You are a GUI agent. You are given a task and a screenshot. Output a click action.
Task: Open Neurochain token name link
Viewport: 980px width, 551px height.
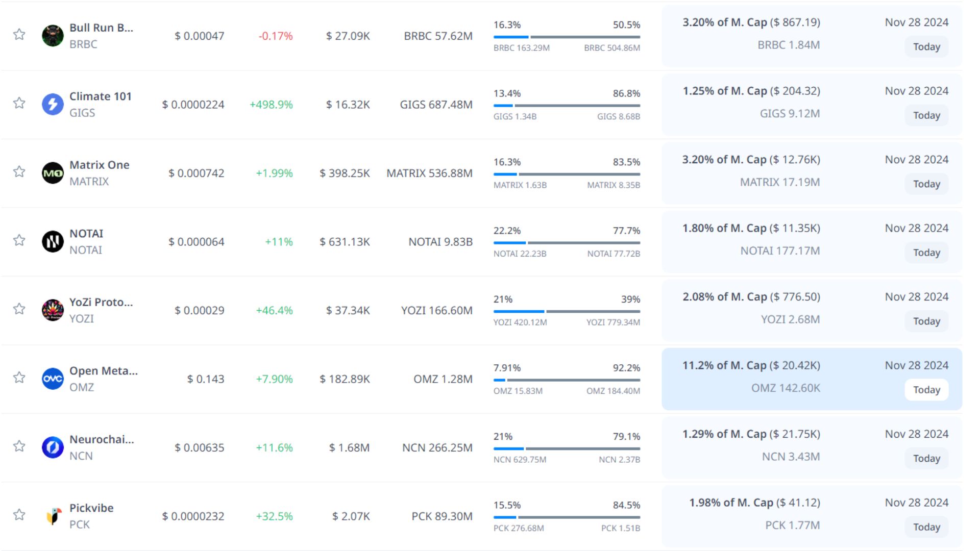102,439
